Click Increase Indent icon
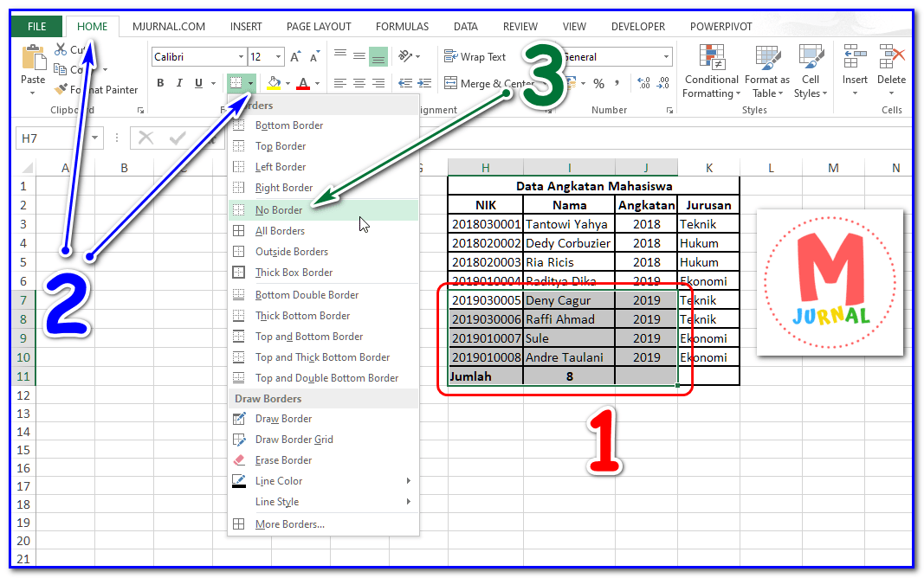 (x=424, y=83)
